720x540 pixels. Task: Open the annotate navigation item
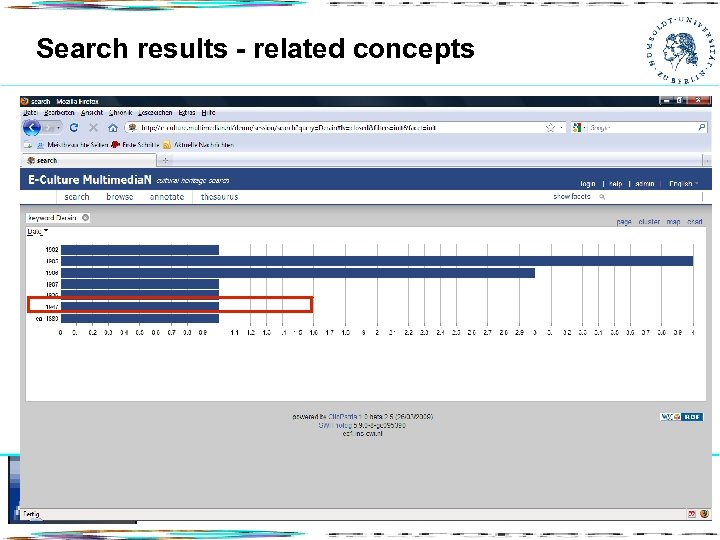(x=167, y=197)
